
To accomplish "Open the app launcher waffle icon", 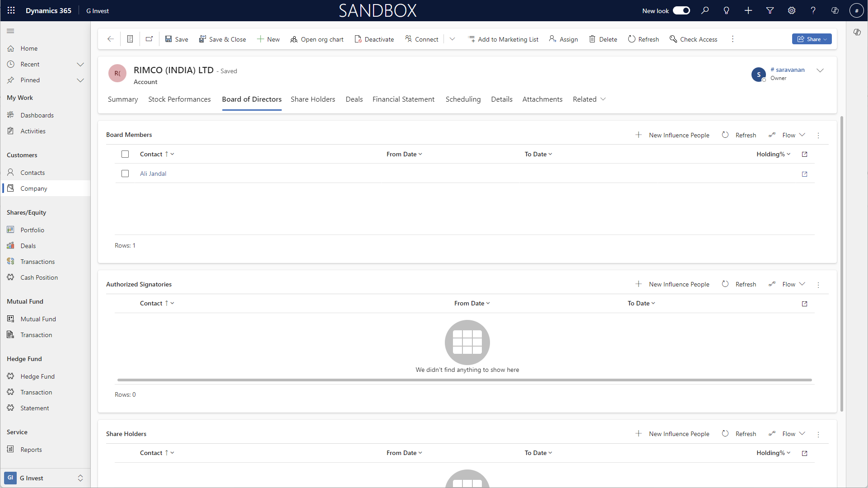I will [x=11, y=10].
